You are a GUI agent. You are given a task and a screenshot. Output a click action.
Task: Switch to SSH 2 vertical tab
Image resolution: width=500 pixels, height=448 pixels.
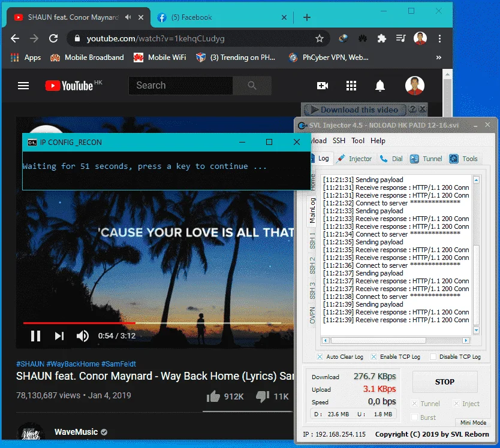click(x=312, y=265)
